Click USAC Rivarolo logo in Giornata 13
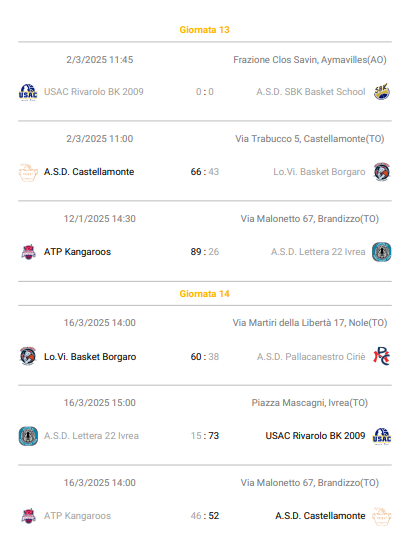The height and width of the screenshot is (556, 416). (x=28, y=93)
